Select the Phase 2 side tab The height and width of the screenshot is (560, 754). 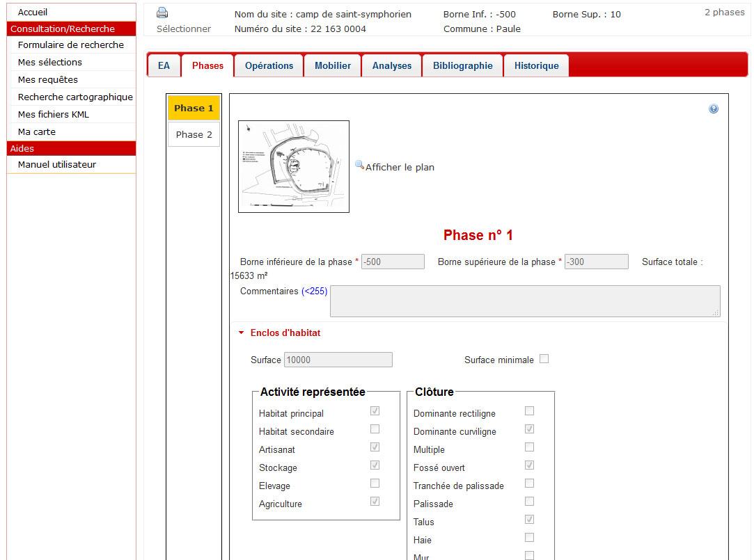click(194, 135)
